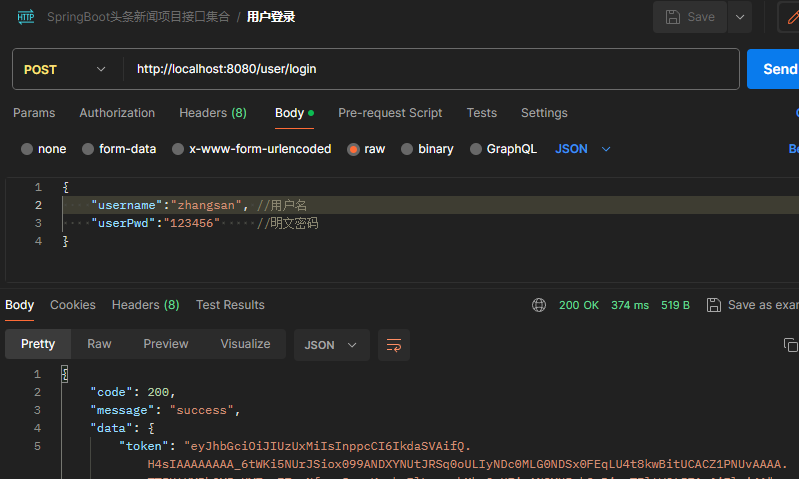
Task: Click the Send button
Action: pyautogui.click(x=775, y=69)
